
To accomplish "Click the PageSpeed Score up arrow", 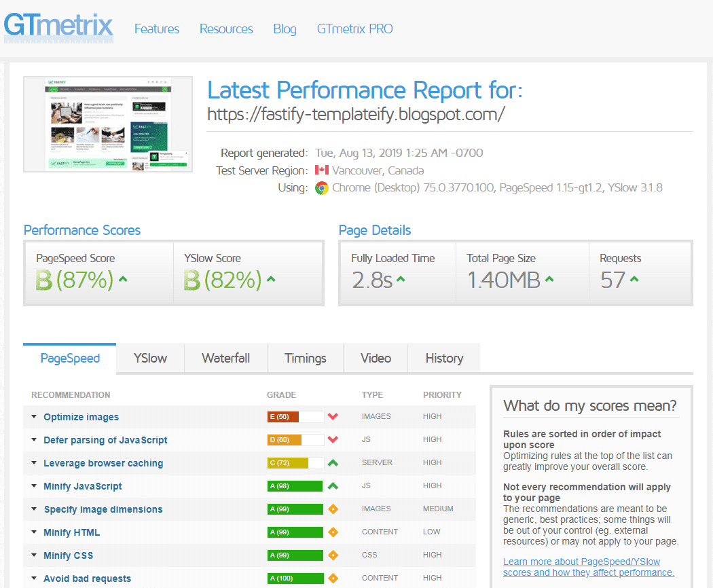I will [123, 279].
